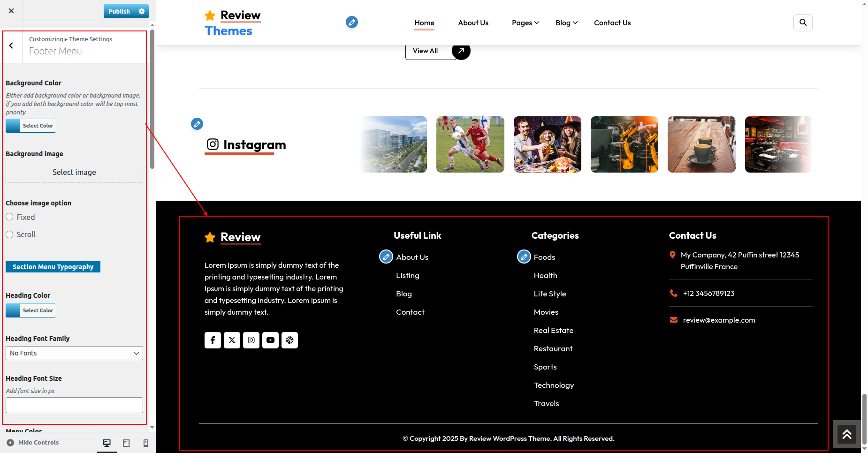Switch to mobile preview device icon

pyautogui.click(x=146, y=443)
